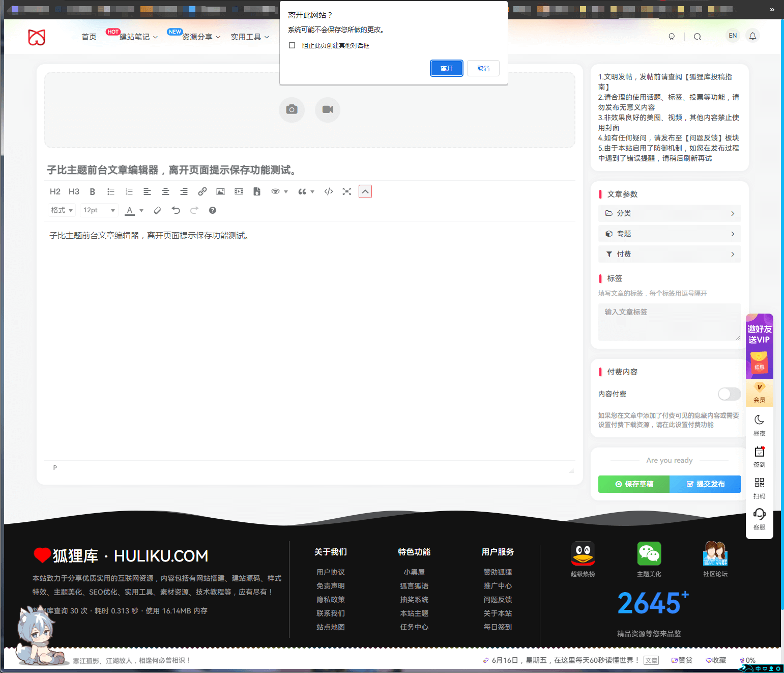
Task: Select the video upload icon
Action: click(x=327, y=110)
